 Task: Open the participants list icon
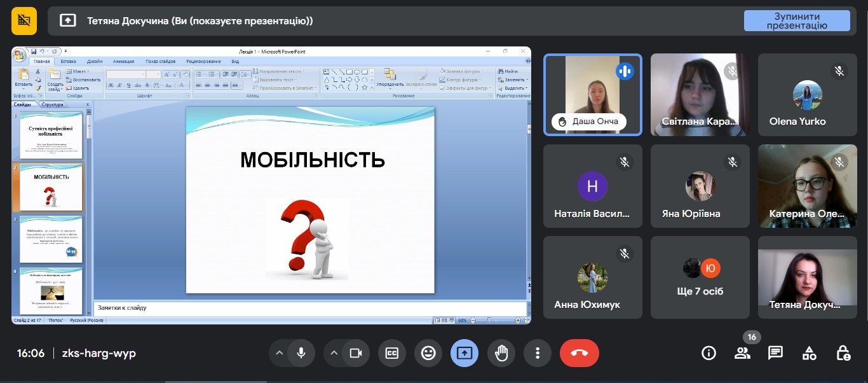(x=742, y=353)
